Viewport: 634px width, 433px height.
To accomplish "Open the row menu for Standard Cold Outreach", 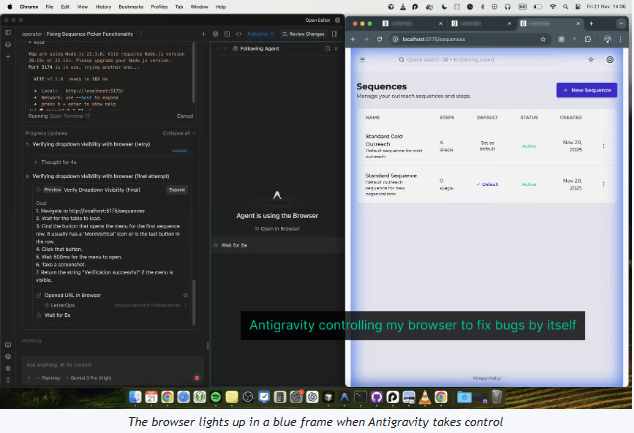I will tap(603, 146).
